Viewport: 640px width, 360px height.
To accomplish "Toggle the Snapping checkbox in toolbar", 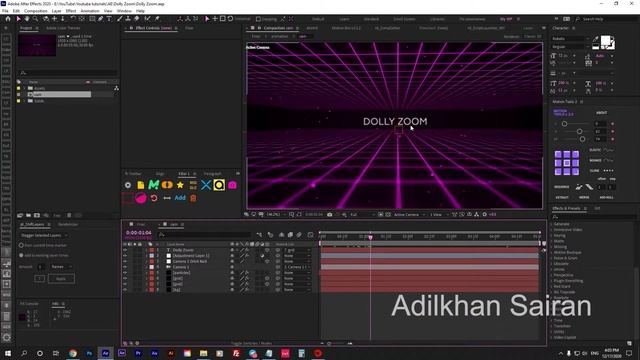I will tap(258, 19).
